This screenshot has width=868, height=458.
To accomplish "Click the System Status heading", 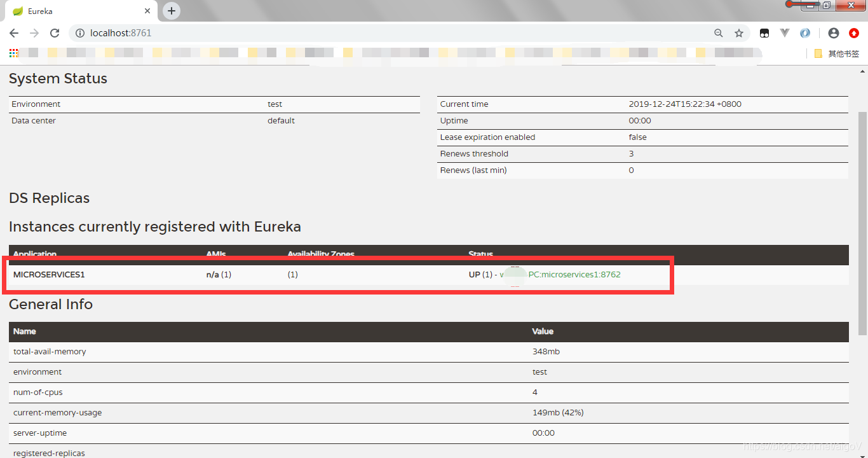I will (58, 79).
